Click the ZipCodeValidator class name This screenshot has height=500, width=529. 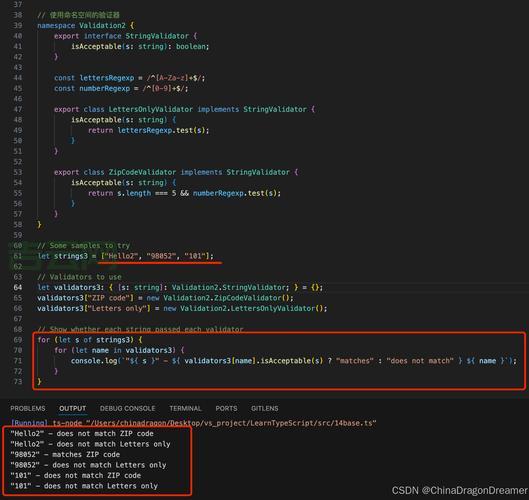pyautogui.click(x=142, y=172)
